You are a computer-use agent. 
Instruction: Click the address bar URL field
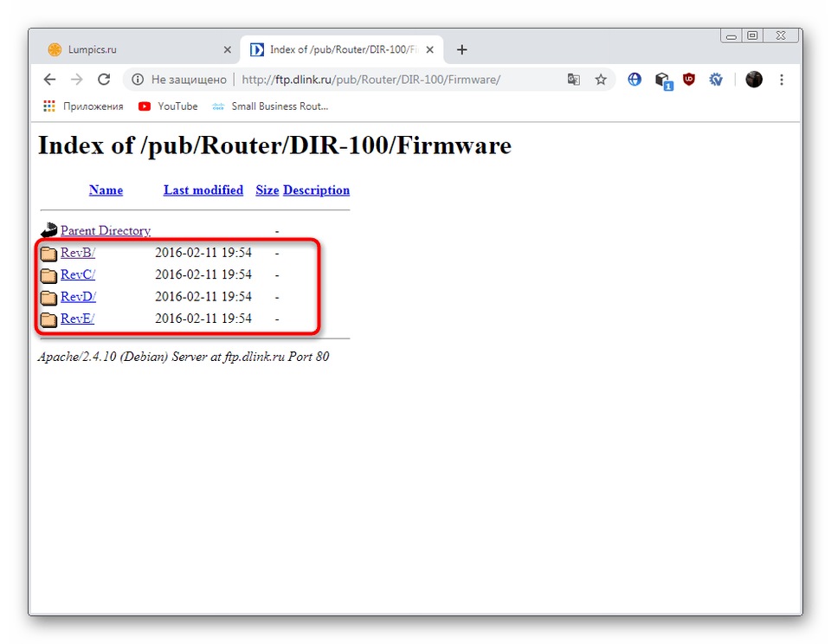(x=371, y=80)
